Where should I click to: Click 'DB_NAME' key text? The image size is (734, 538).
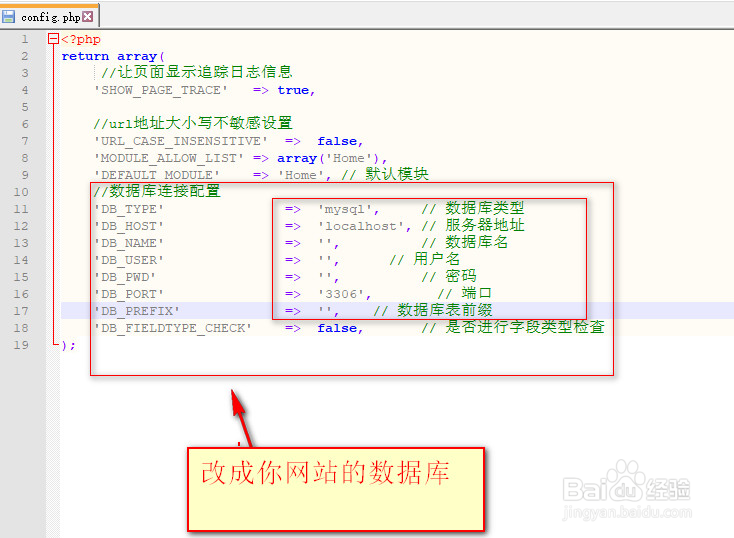129,243
